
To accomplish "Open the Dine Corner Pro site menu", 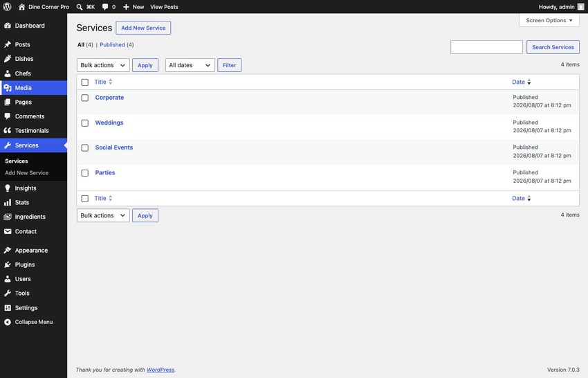I will [44, 7].
